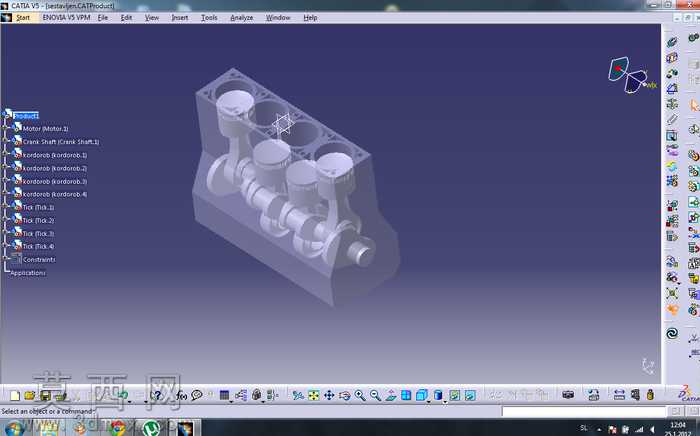Open the Tools menu
The height and width of the screenshot is (436, 700).
pos(209,17)
